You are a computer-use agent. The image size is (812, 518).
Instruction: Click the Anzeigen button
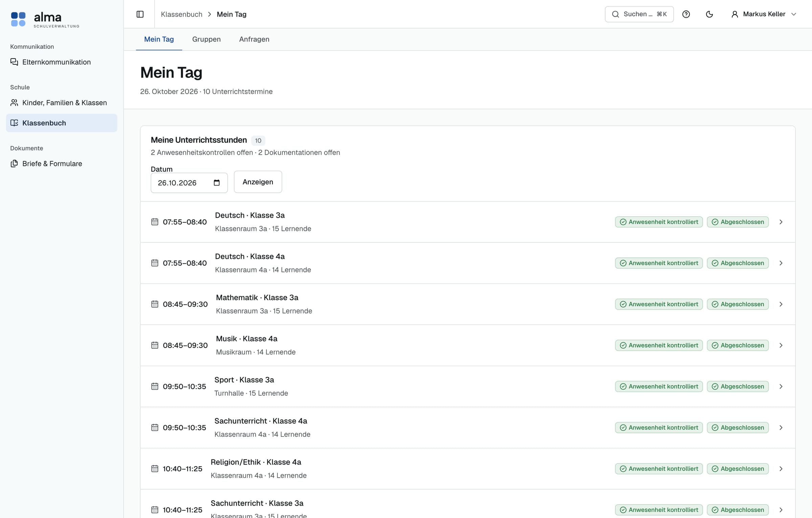[x=258, y=182]
